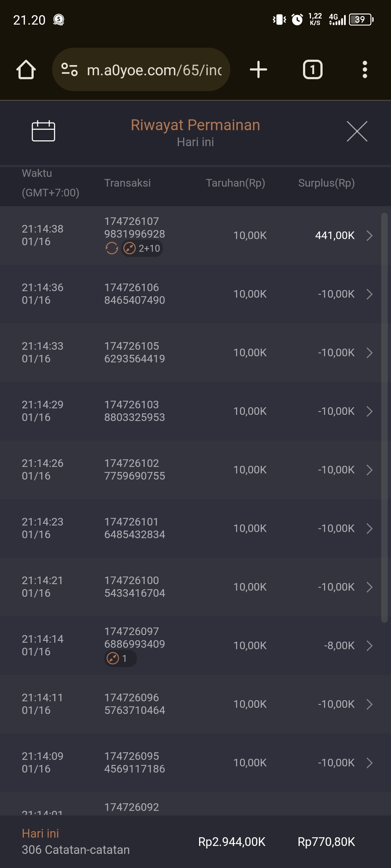391x868 pixels.
Task: Tap the bonus badge labeled 1
Action: (x=120, y=659)
